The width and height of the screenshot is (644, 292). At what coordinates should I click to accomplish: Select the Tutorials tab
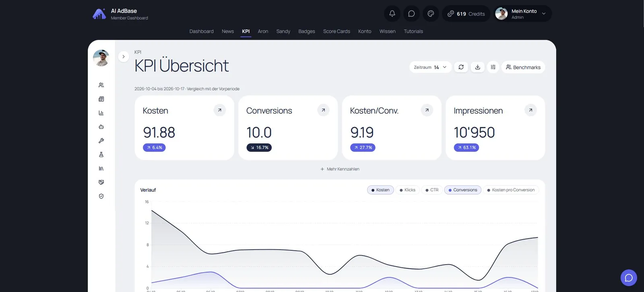point(413,31)
